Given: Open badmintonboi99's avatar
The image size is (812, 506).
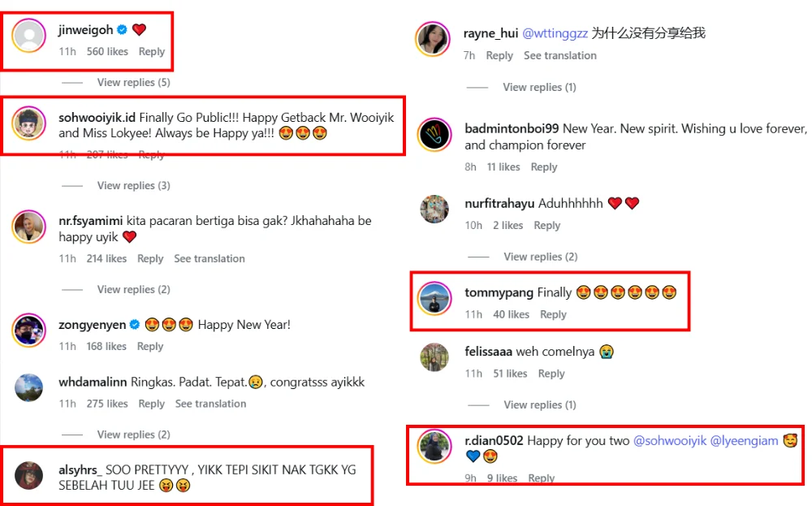Looking at the screenshot, I should point(434,135).
